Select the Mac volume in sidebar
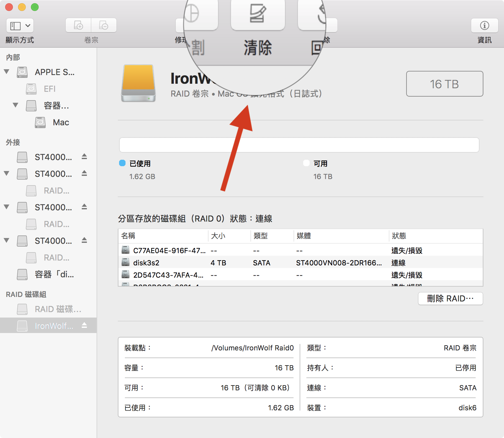 coord(61,122)
